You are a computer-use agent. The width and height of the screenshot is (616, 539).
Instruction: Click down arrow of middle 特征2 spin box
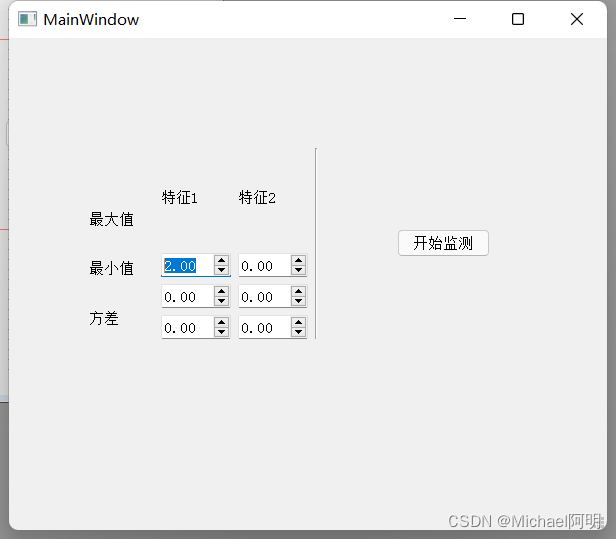(298, 301)
